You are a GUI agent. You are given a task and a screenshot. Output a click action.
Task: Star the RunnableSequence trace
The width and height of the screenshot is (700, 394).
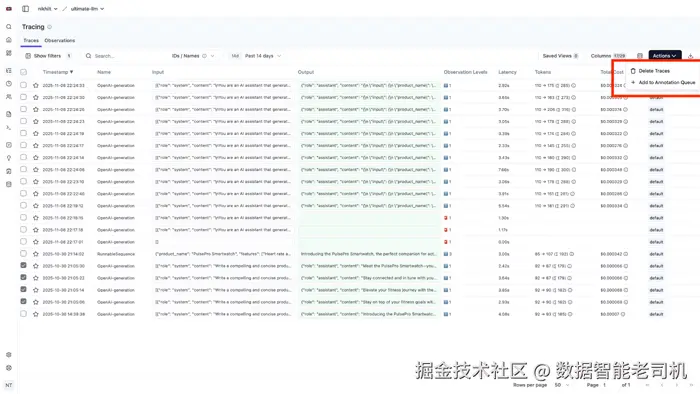36,254
